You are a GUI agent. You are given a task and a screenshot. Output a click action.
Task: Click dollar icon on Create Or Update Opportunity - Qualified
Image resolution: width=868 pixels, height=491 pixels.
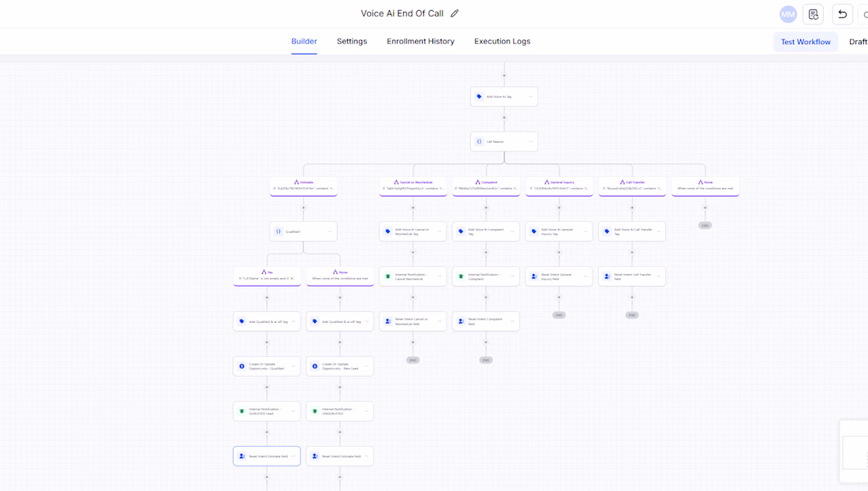[242, 366]
